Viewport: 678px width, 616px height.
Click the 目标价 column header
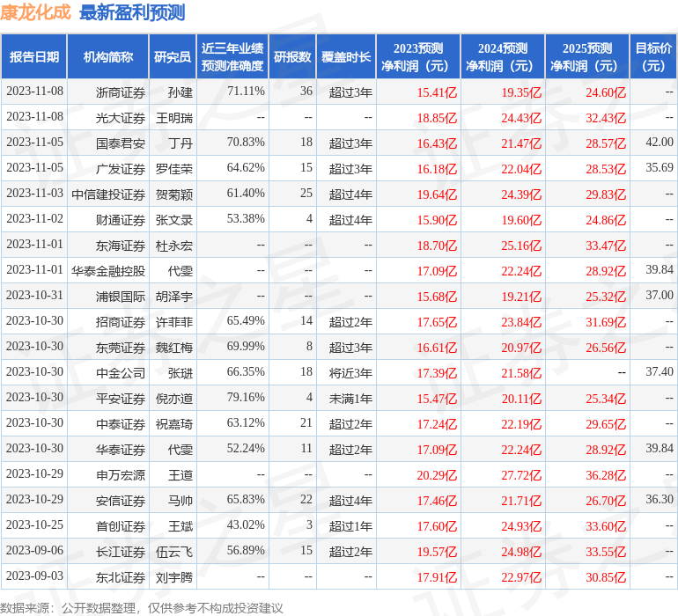653,56
